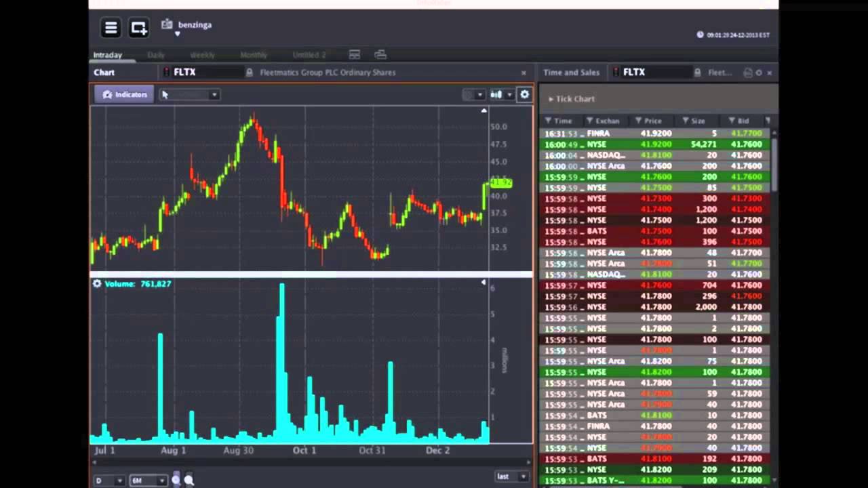Click the add new window icon
868x488 pixels.
(x=138, y=28)
